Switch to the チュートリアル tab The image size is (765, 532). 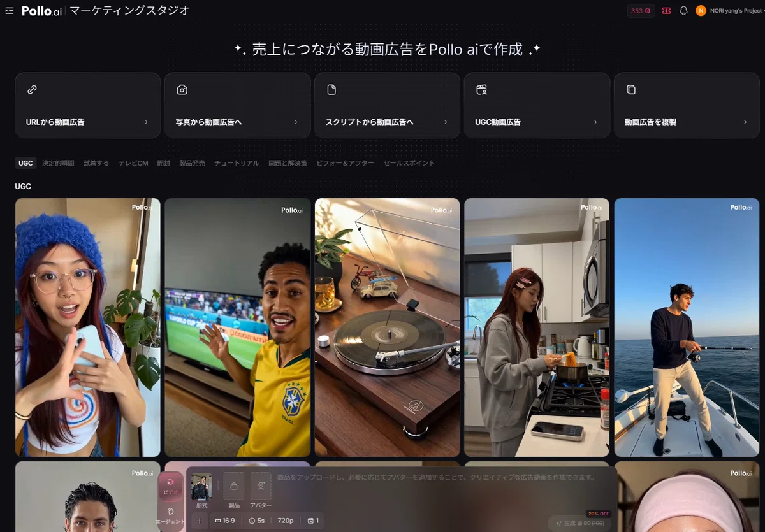point(237,163)
